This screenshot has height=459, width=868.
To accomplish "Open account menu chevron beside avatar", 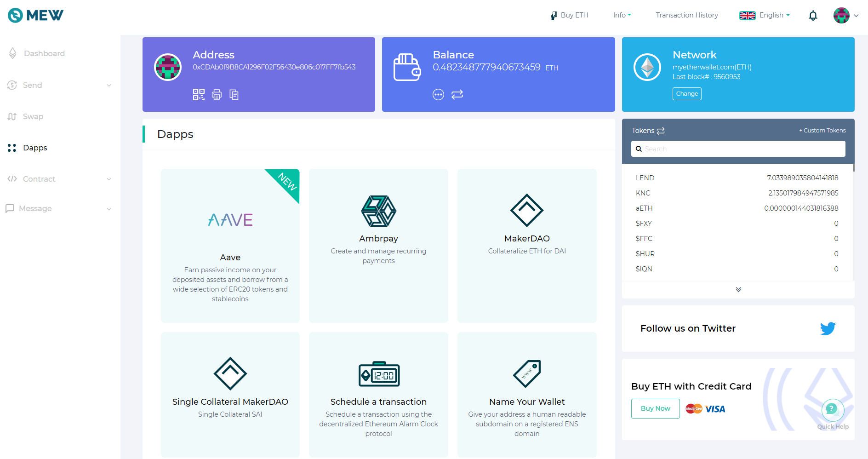I will click(x=856, y=16).
